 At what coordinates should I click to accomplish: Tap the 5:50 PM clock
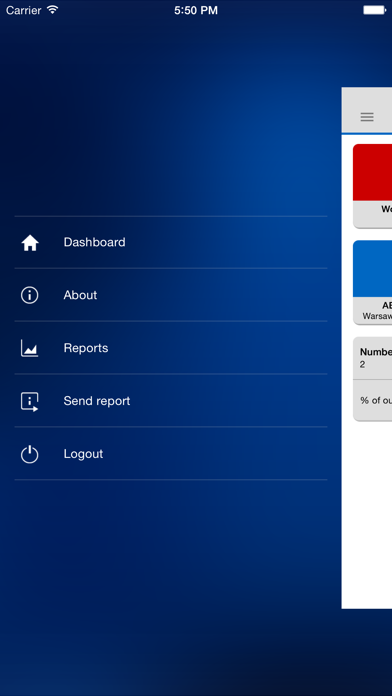(196, 10)
